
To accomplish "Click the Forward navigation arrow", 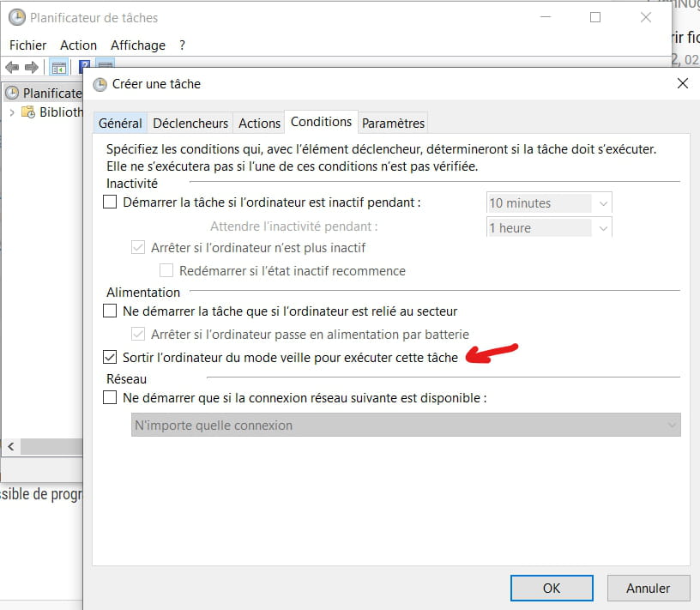I will [30, 67].
